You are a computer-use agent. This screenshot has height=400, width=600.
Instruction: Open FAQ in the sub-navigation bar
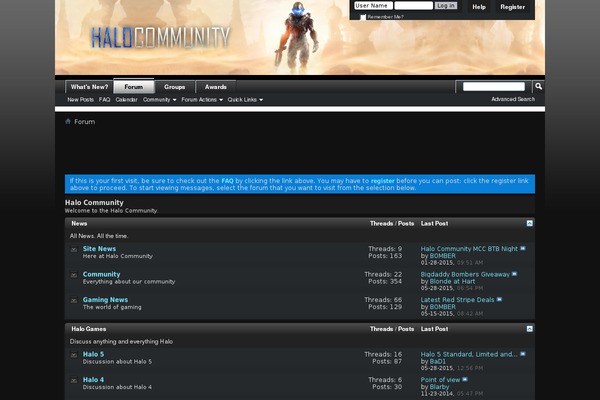tap(104, 100)
